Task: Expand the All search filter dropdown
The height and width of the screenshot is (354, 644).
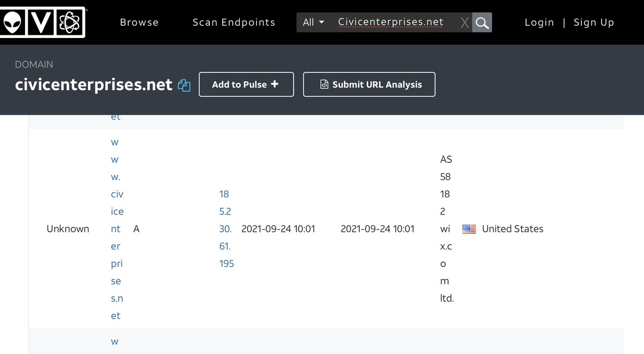Action: pyautogui.click(x=313, y=23)
